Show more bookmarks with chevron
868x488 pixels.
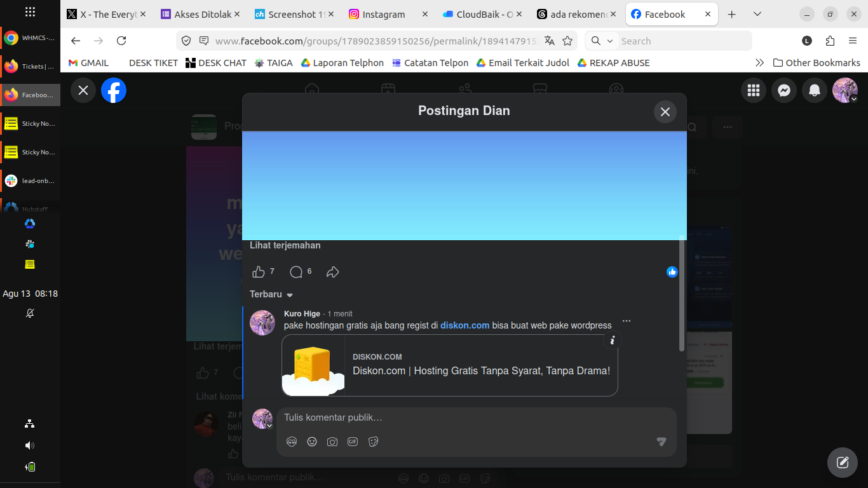coord(759,63)
